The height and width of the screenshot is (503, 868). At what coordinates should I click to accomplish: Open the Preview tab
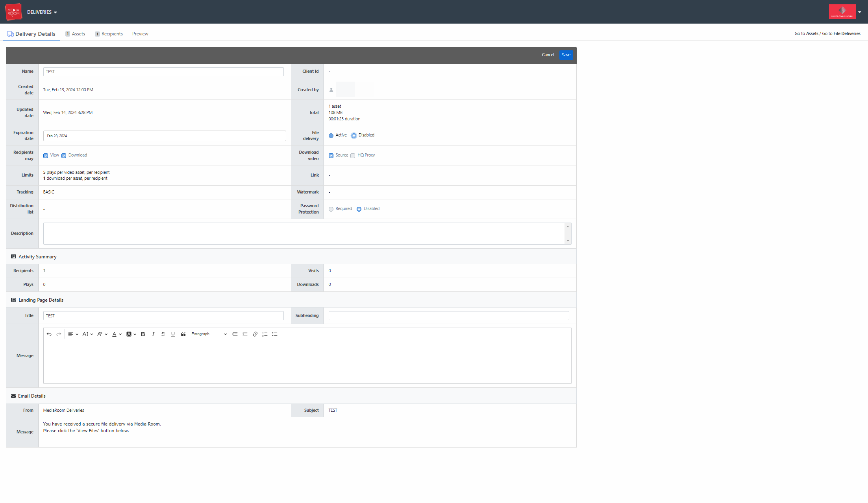tap(140, 34)
